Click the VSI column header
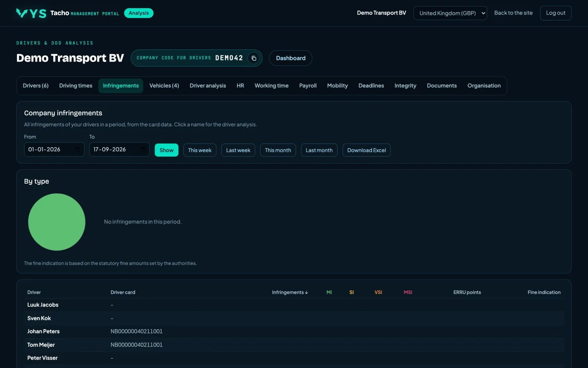Image resolution: width=588 pixels, height=368 pixels. (378, 292)
